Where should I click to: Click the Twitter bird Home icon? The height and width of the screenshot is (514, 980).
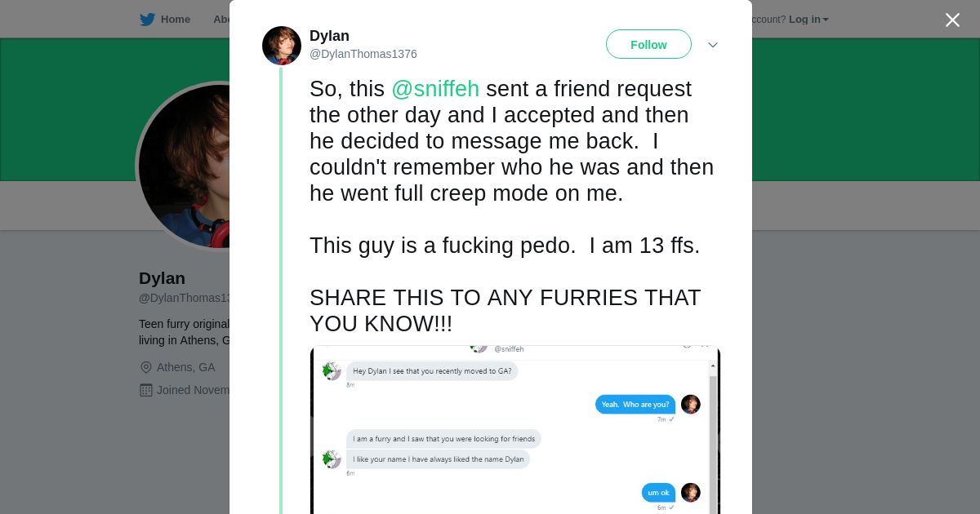[x=147, y=20]
